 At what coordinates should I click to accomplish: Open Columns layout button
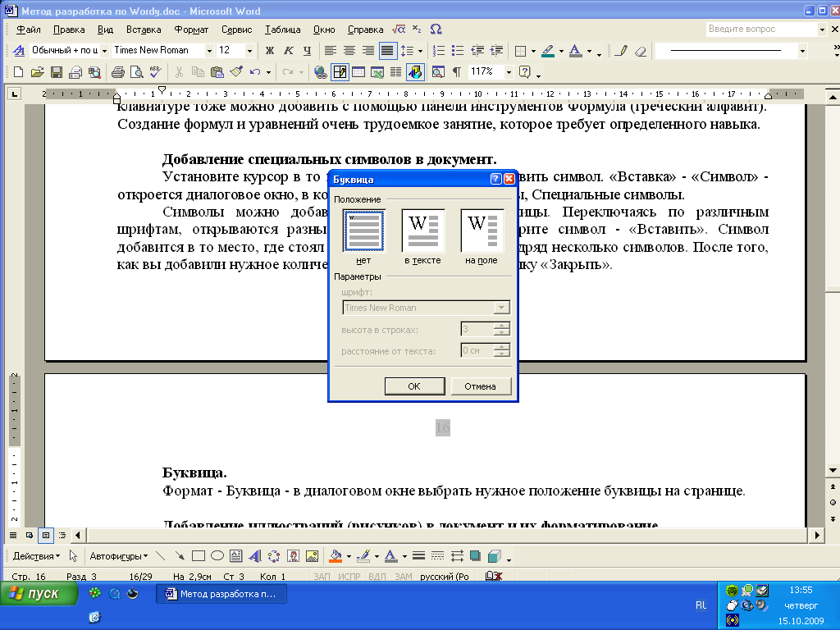396,72
